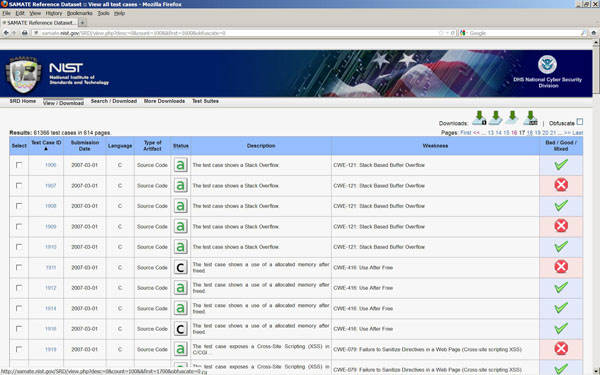
Task: Tick the Select checkbox for test case 1914
Action: (x=19, y=308)
